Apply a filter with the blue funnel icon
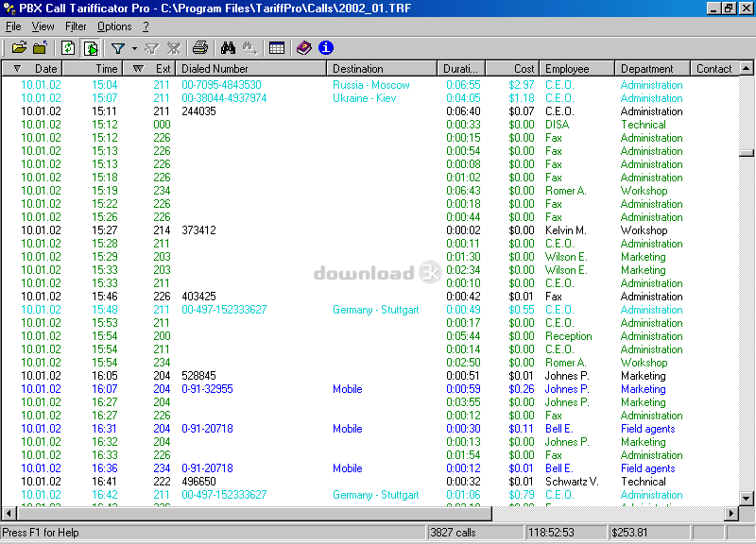 point(118,48)
